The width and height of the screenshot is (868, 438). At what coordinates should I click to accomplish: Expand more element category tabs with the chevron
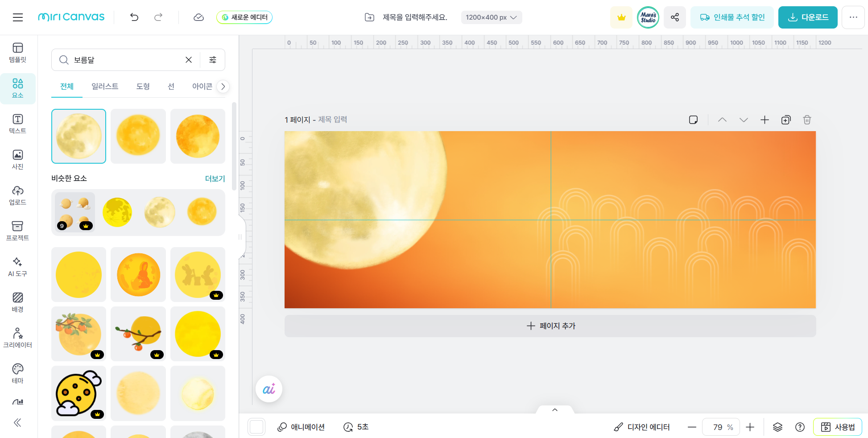tap(223, 87)
